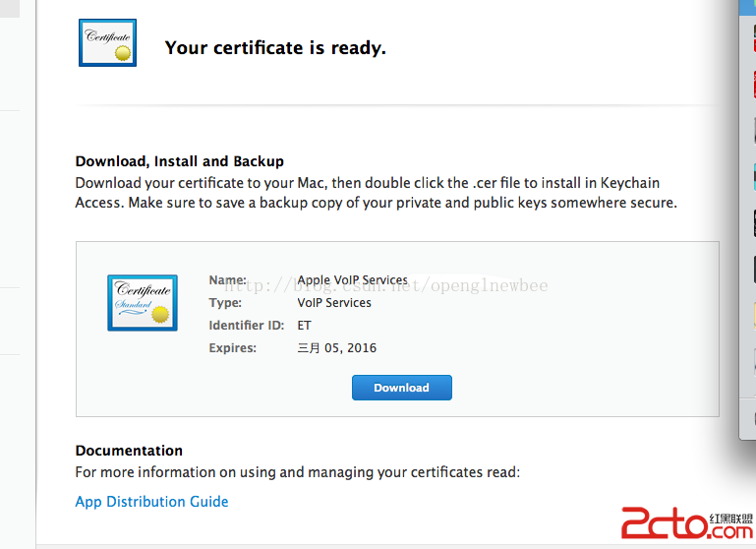Click the blue Download button
Screen dimensions: 756x549
[x=401, y=388]
